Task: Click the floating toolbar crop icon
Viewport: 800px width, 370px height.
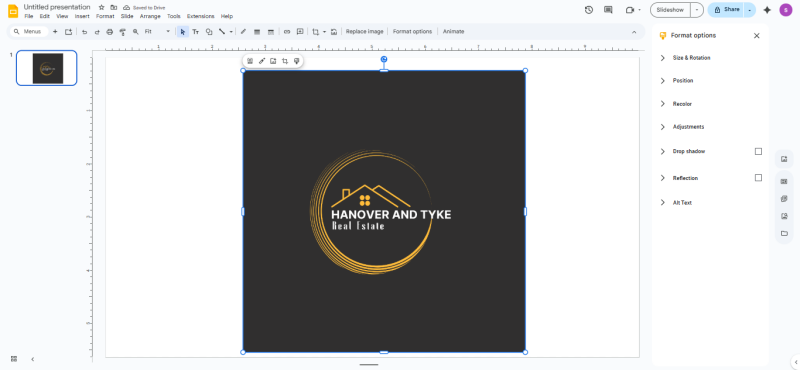Action: point(285,61)
